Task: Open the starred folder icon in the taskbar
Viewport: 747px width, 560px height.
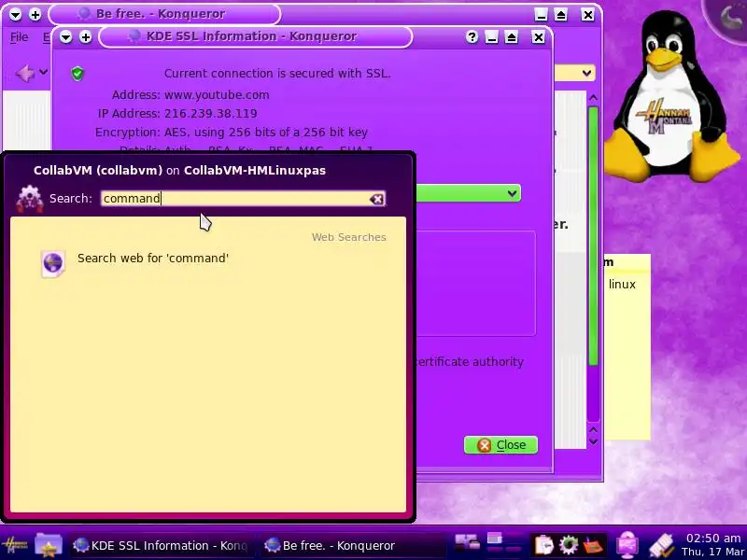Action: (x=49, y=545)
